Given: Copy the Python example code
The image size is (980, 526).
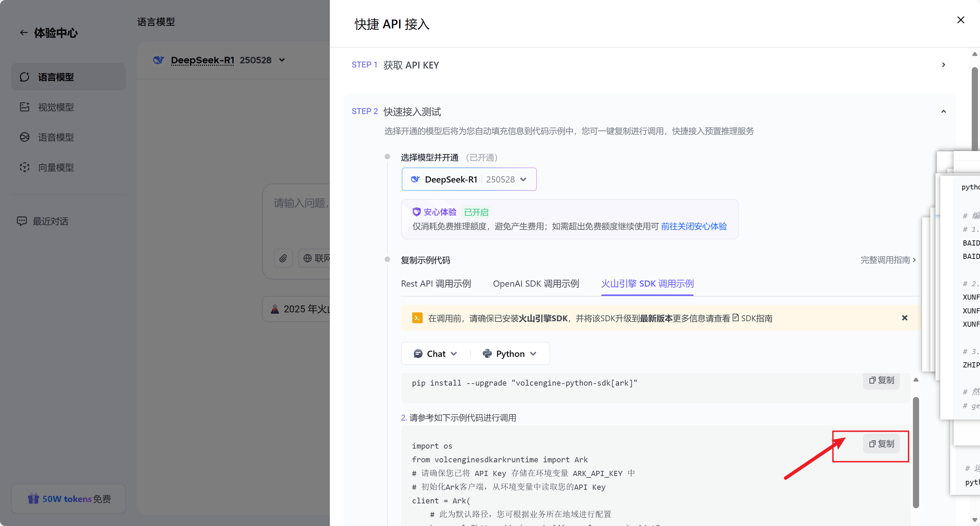Looking at the screenshot, I should point(881,443).
